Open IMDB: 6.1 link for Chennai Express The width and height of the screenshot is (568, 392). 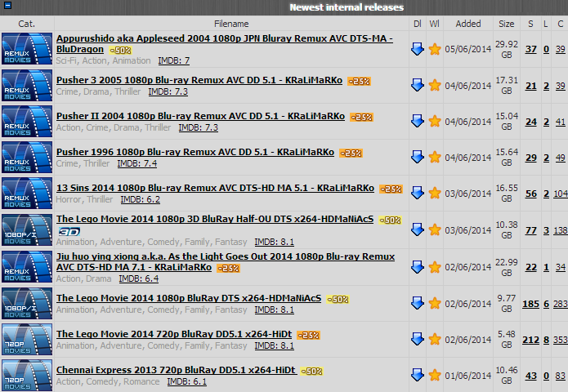point(187,382)
